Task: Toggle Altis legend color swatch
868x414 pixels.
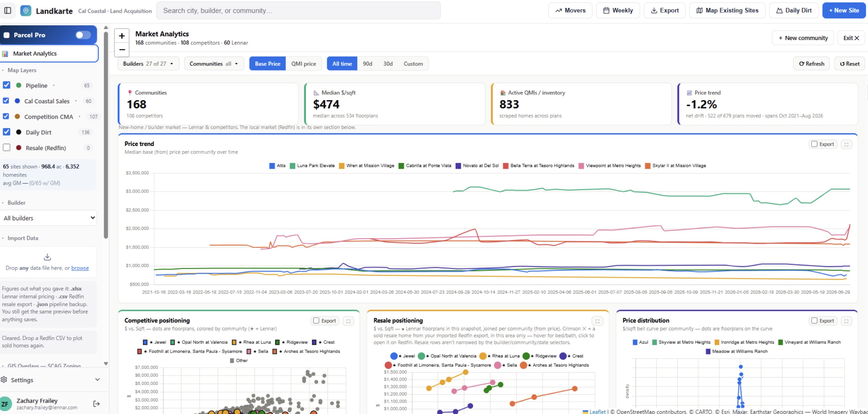Action: (272, 165)
